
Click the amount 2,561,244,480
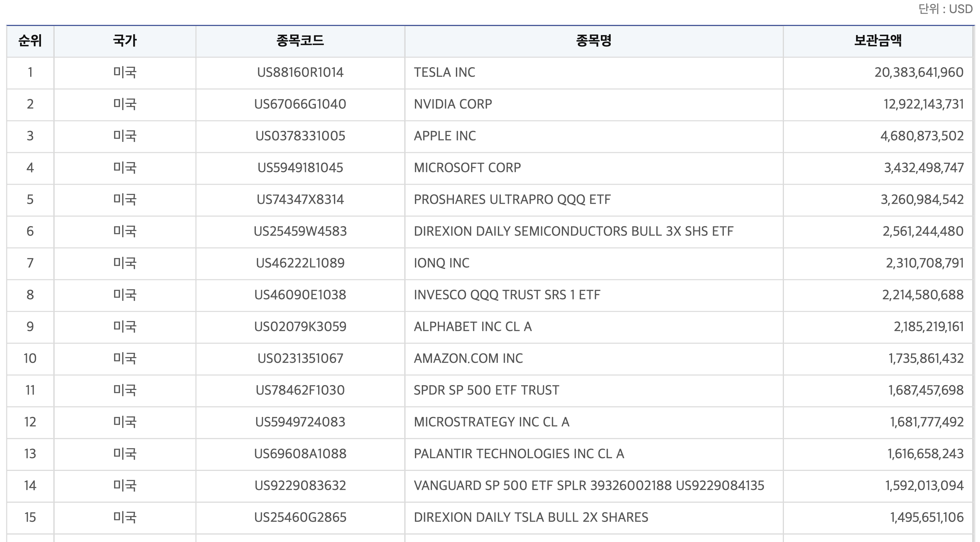coord(923,231)
